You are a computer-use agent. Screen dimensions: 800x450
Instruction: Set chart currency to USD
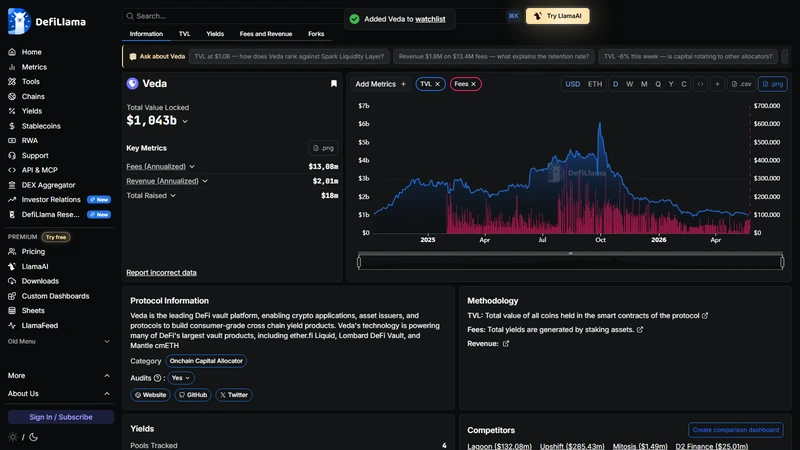coord(572,84)
